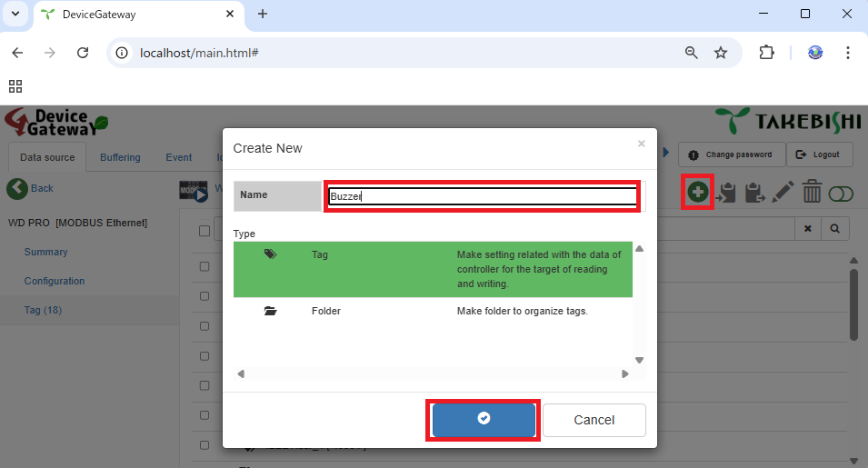868x468 pixels.
Task: Click the green plus add-new icon
Action: (x=697, y=192)
